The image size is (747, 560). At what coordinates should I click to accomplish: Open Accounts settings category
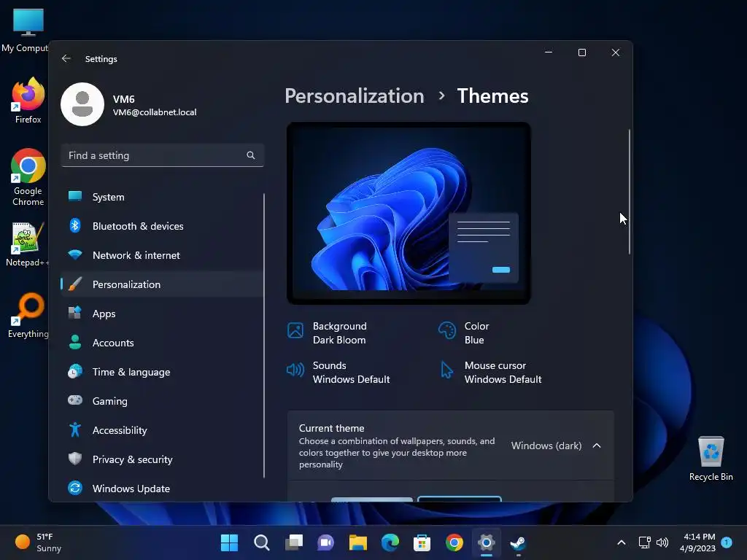pyautogui.click(x=162, y=343)
